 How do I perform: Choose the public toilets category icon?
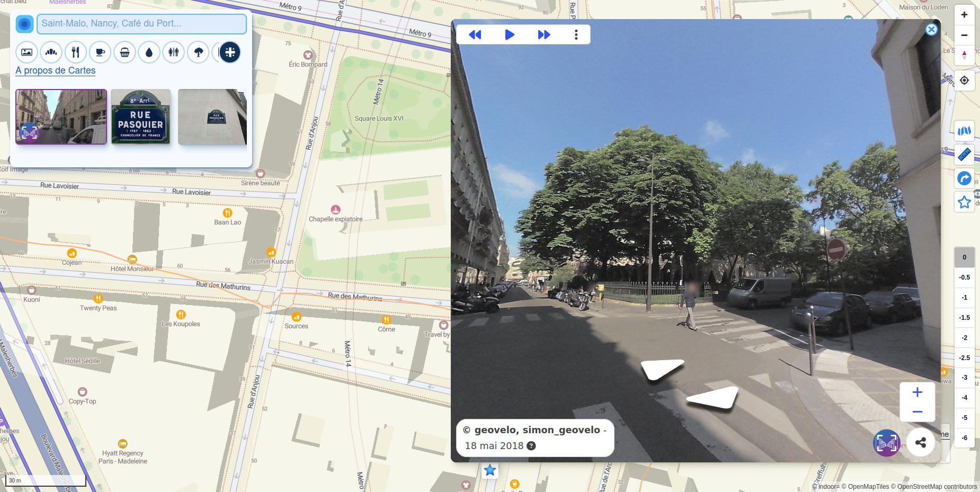coord(173,52)
